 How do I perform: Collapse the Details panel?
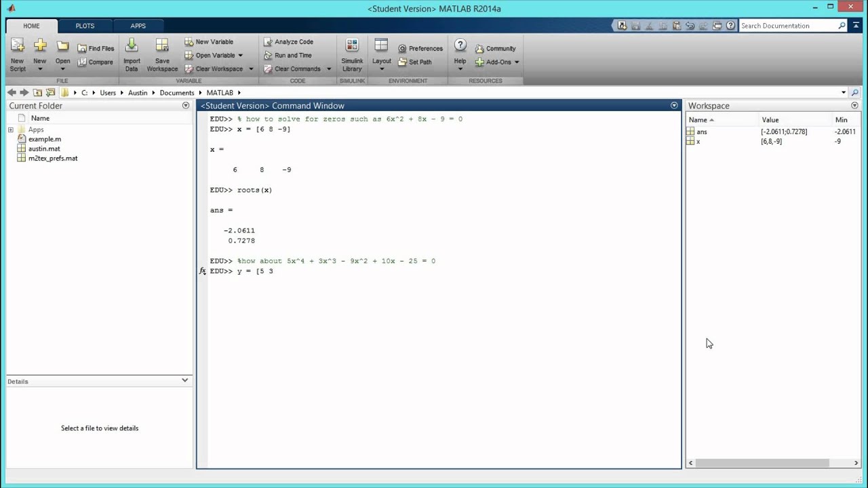pyautogui.click(x=184, y=380)
